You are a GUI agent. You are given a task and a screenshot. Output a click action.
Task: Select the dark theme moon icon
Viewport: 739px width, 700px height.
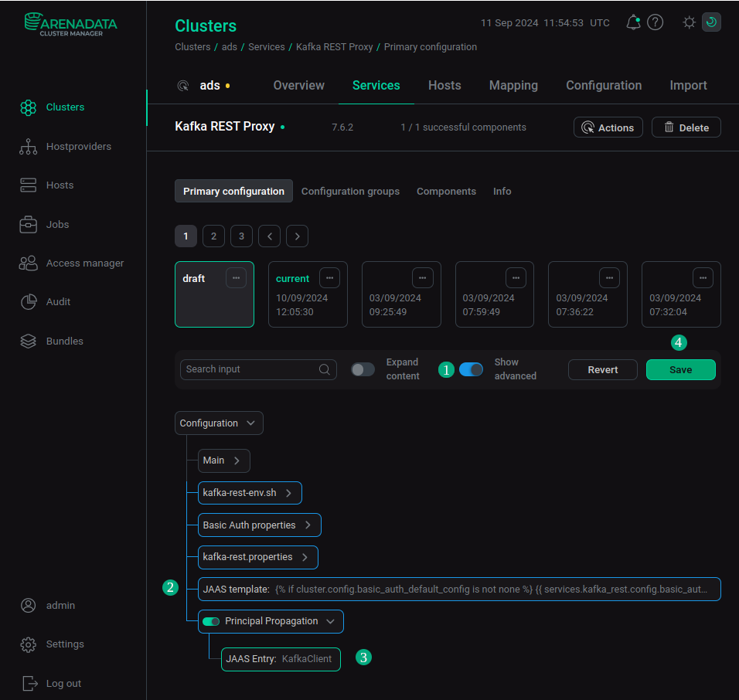pos(711,22)
